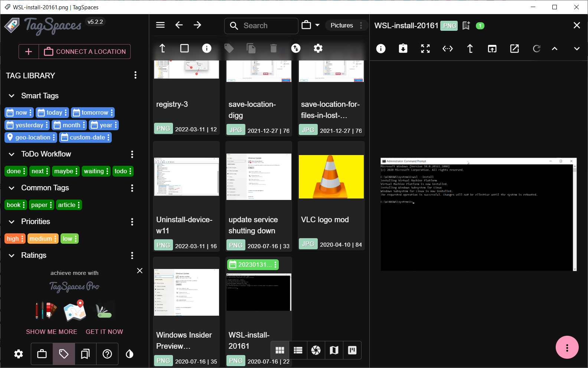Click into the Search field
The height and width of the screenshot is (368, 588).
(261, 26)
